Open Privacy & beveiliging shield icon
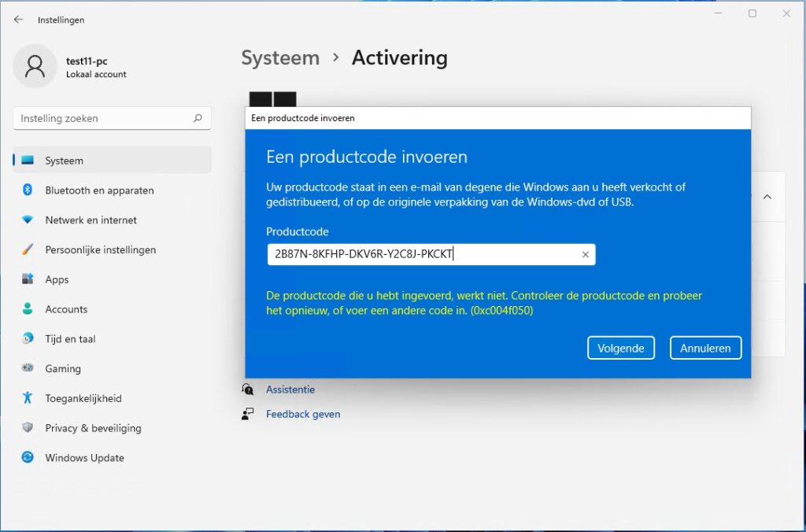 click(x=28, y=428)
